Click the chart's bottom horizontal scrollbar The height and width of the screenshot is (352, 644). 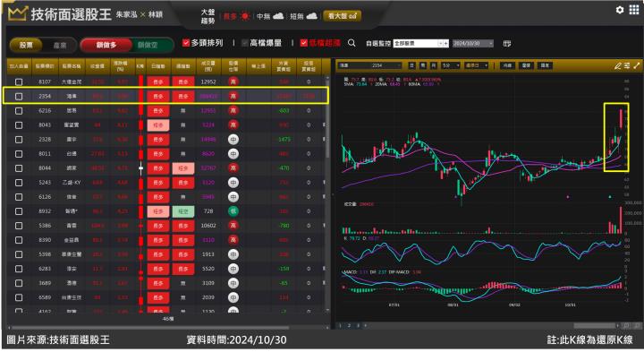tap(595, 326)
